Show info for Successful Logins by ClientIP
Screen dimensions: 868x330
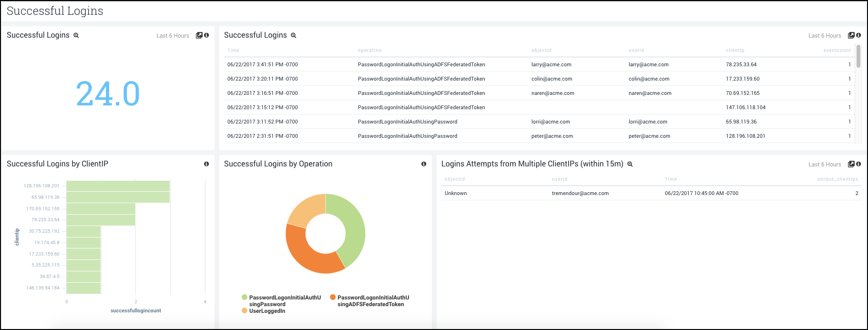tap(206, 164)
